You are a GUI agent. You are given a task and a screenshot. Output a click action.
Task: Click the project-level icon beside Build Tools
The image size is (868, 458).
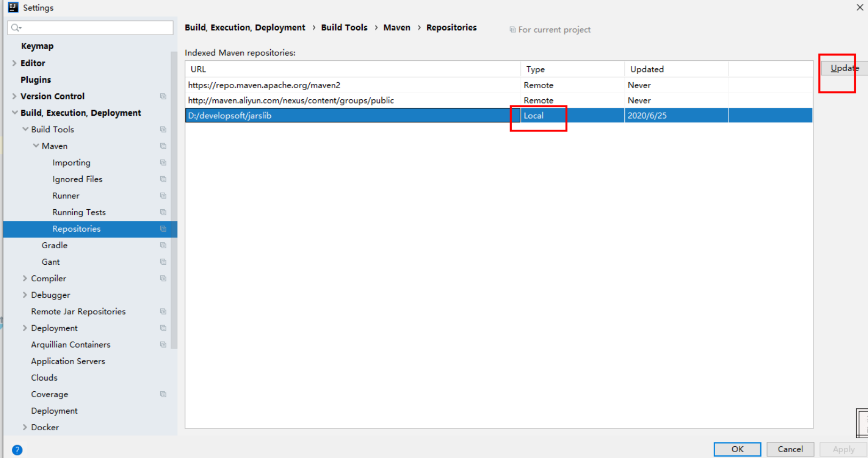point(163,130)
